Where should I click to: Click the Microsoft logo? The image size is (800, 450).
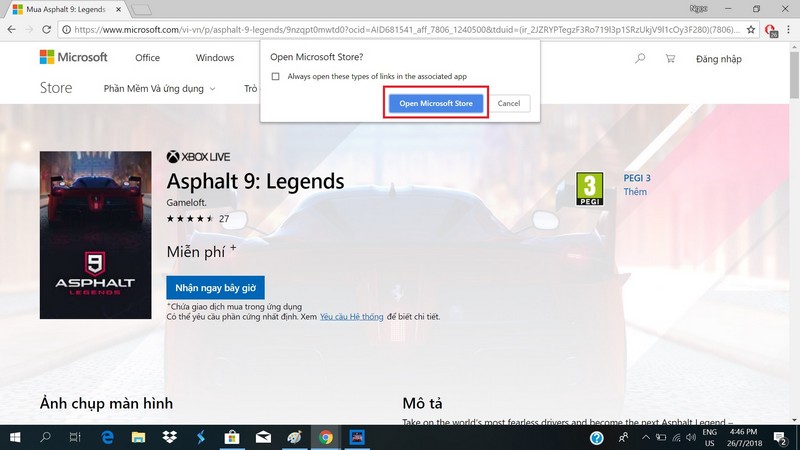tap(73, 57)
